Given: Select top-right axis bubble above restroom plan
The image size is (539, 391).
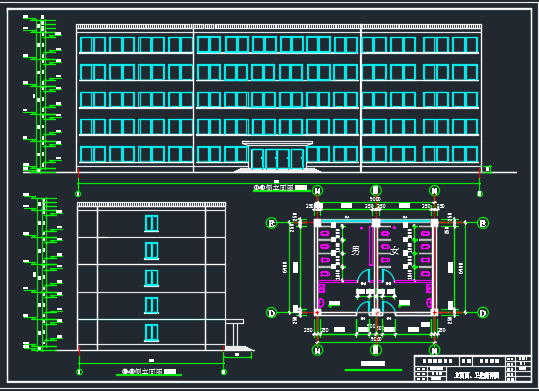Looking at the screenshot, I should (434, 190).
